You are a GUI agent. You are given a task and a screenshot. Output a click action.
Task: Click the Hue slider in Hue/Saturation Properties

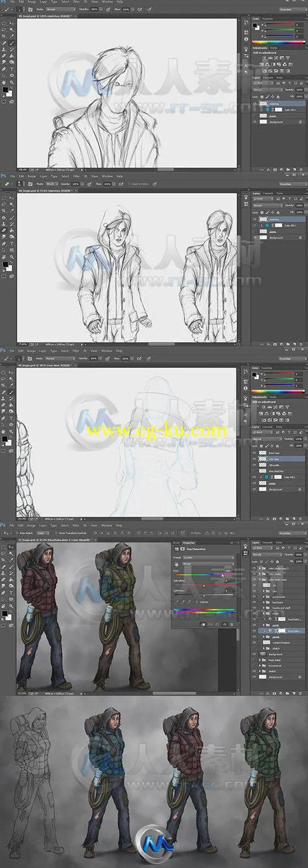coord(204,575)
